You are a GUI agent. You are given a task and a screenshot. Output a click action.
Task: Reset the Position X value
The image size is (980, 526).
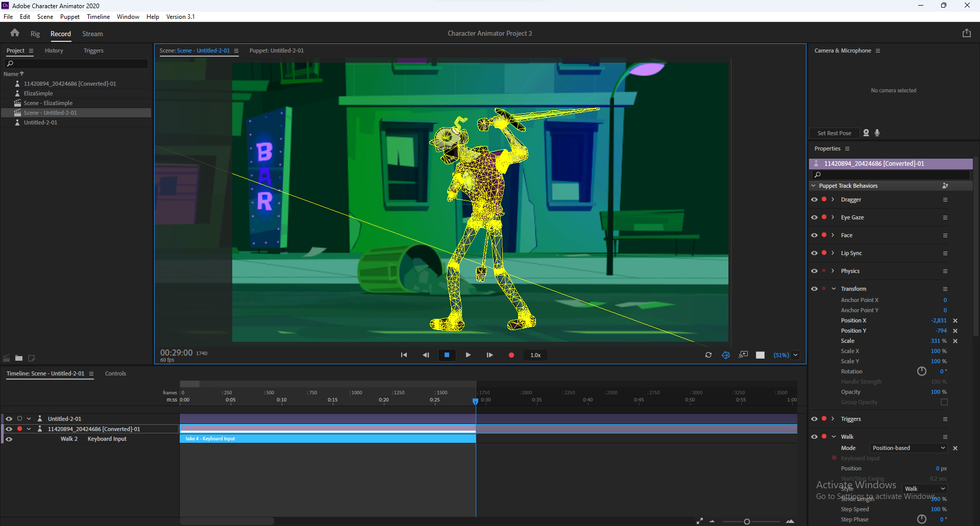pyautogui.click(x=955, y=320)
